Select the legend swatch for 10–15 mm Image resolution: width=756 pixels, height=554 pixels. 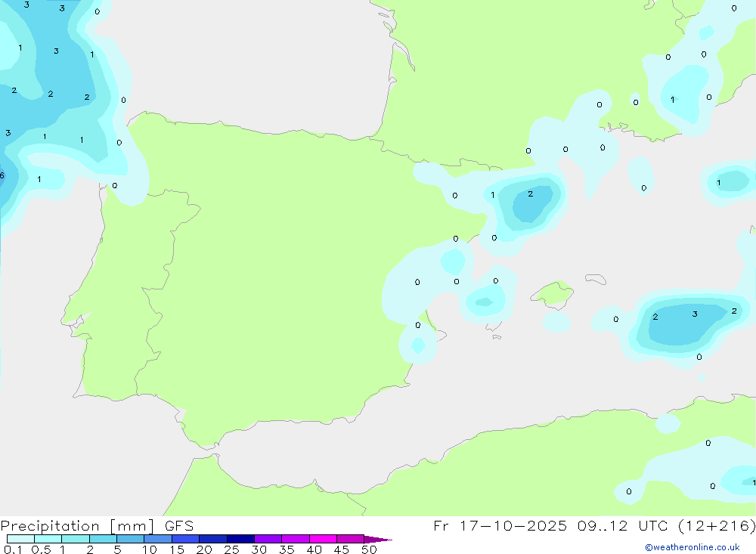point(158,539)
